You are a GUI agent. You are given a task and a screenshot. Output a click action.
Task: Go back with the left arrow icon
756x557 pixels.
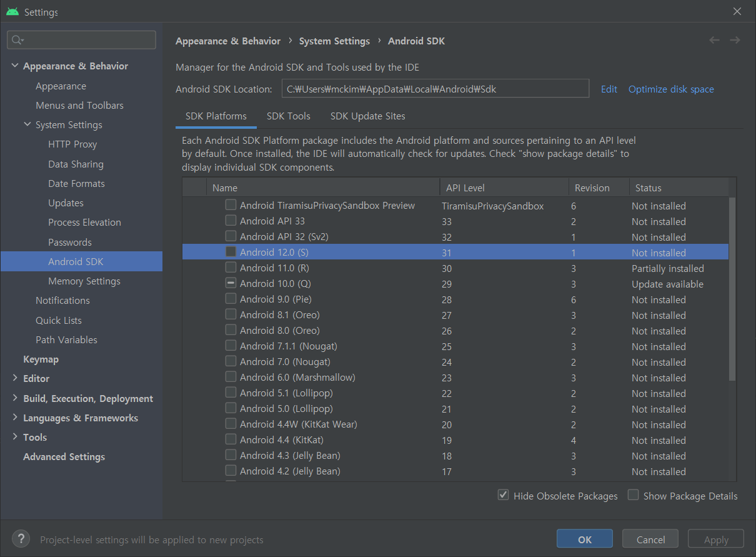coord(714,40)
